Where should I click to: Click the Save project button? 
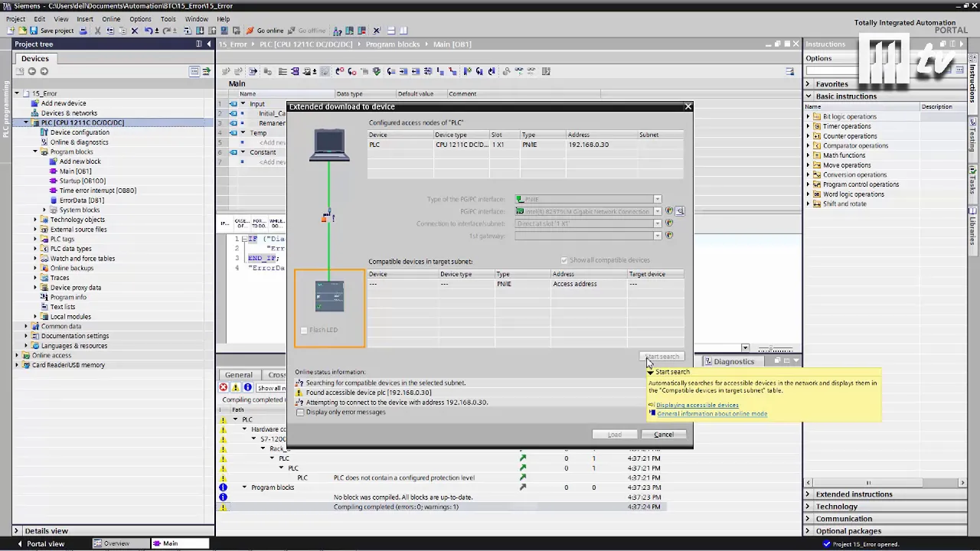click(x=51, y=31)
